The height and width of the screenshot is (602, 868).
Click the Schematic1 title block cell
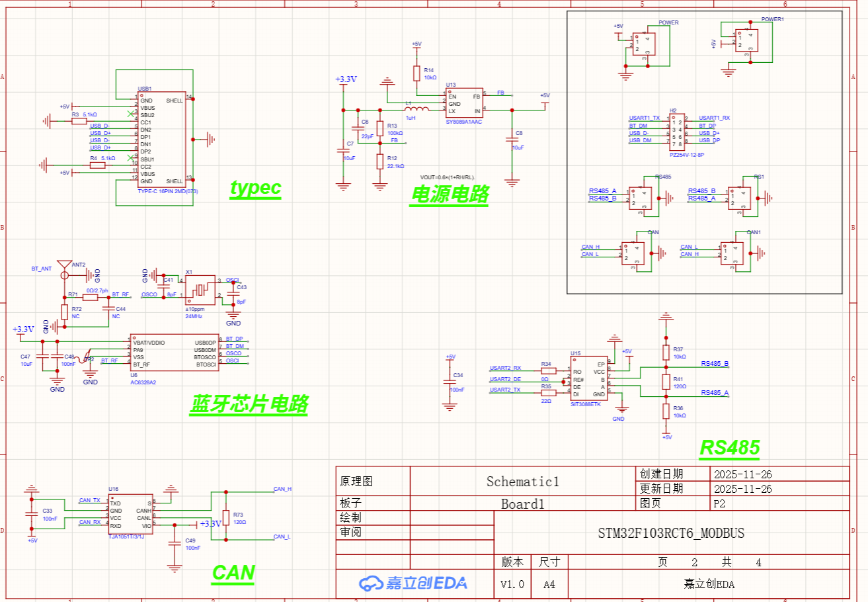pyautogui.click(x=522, y=481)
